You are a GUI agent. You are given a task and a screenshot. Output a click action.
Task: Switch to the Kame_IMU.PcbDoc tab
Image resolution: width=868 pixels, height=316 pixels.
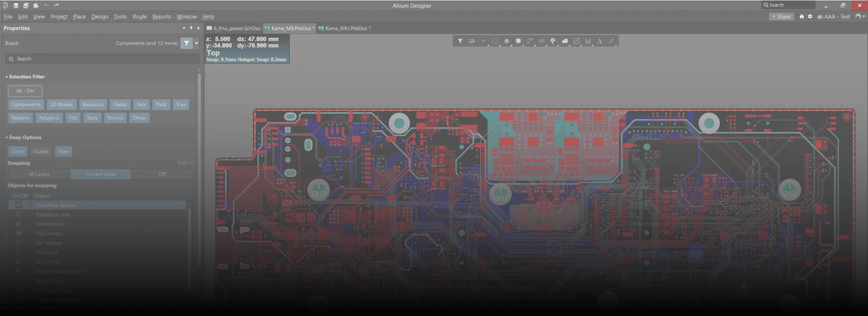click(346, 28)
